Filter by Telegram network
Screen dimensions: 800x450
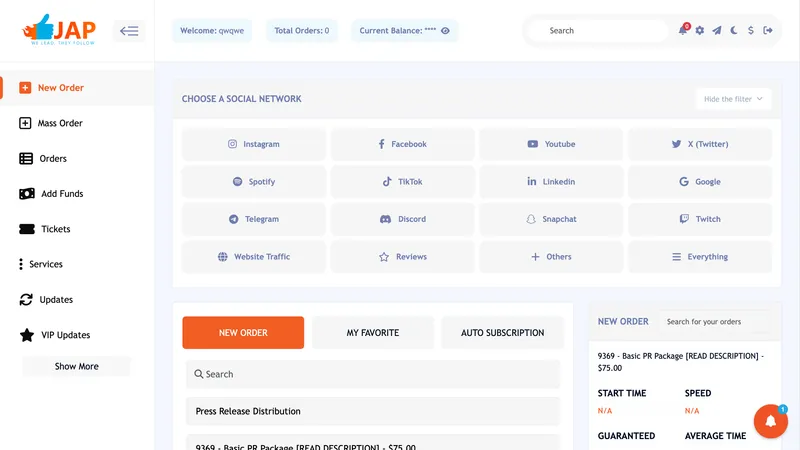(x=254, y=219)
